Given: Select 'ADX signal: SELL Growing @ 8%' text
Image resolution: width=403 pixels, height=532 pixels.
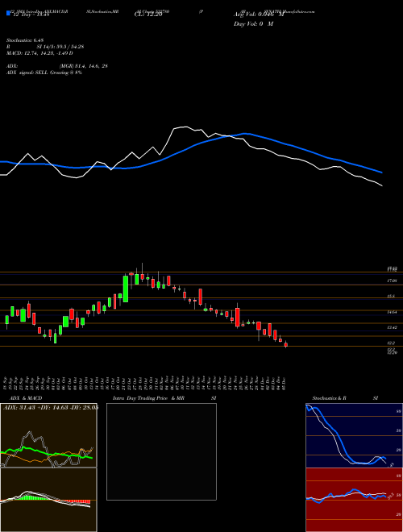Looking at the screenshot, I should tap(44, 73).
